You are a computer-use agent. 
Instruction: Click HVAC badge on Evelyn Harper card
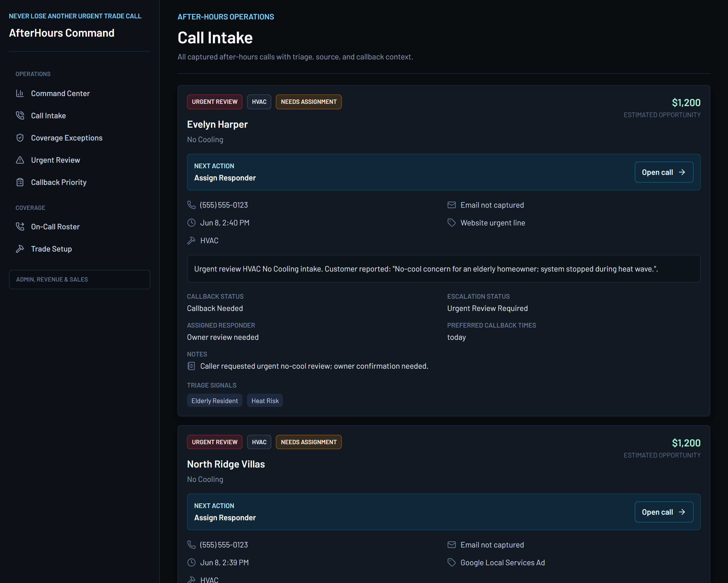click(x=259, y=102)
